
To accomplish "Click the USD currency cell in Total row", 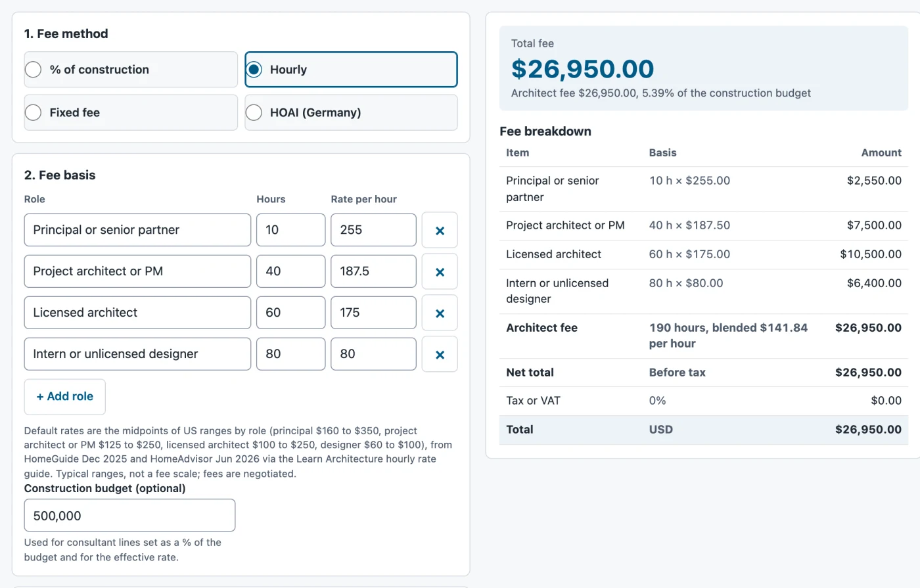I will (x=660, y=430).
